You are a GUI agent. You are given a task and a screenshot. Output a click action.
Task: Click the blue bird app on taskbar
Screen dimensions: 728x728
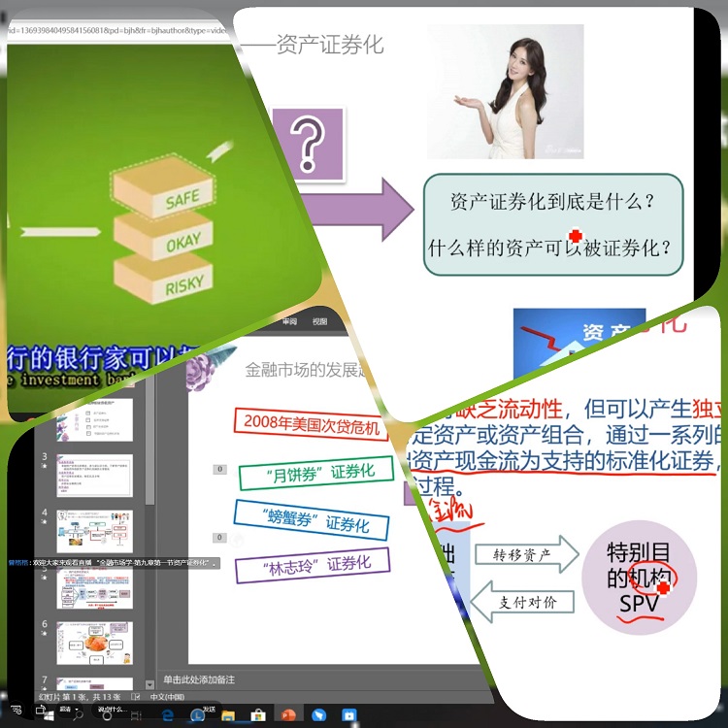coord(319,715)
